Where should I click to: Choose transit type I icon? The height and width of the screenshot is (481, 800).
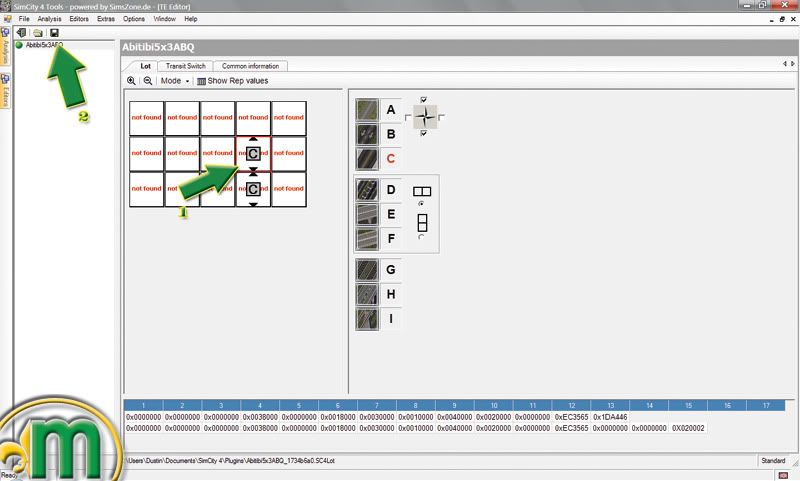click(367, 319)
